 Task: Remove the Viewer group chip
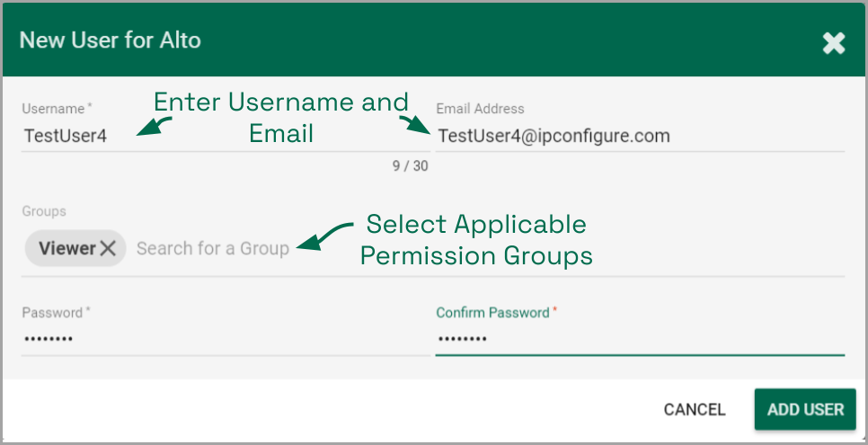click(108, 249)
